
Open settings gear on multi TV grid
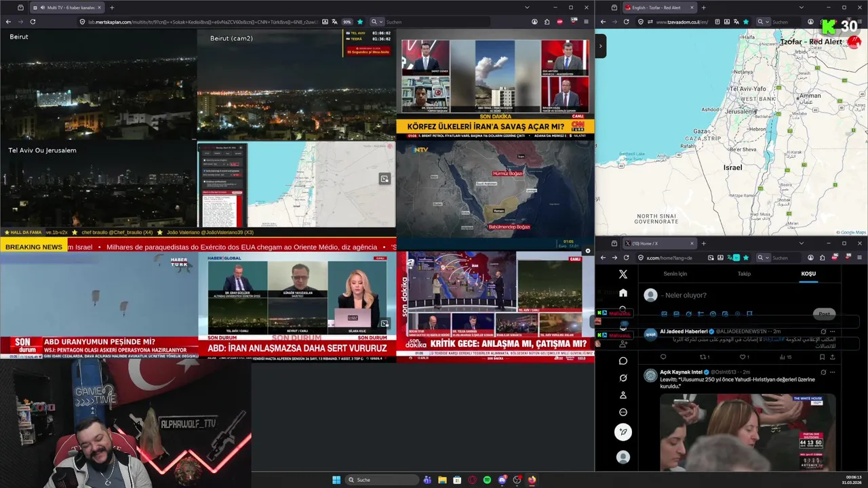pyautogui.click(x=587, y=251)
